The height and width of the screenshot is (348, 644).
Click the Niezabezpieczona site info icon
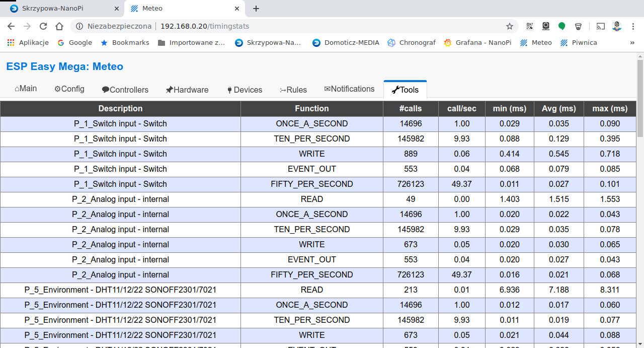click(x=79, y=26)
